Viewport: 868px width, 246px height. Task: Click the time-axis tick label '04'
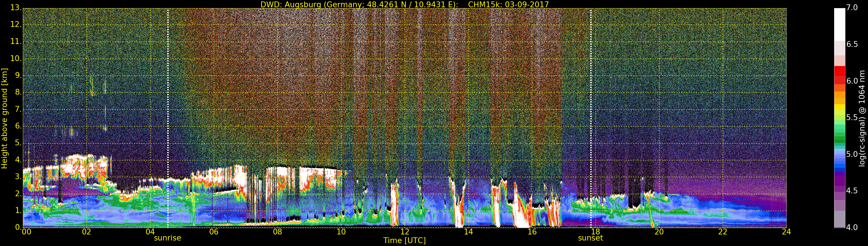tap(150, 232)
